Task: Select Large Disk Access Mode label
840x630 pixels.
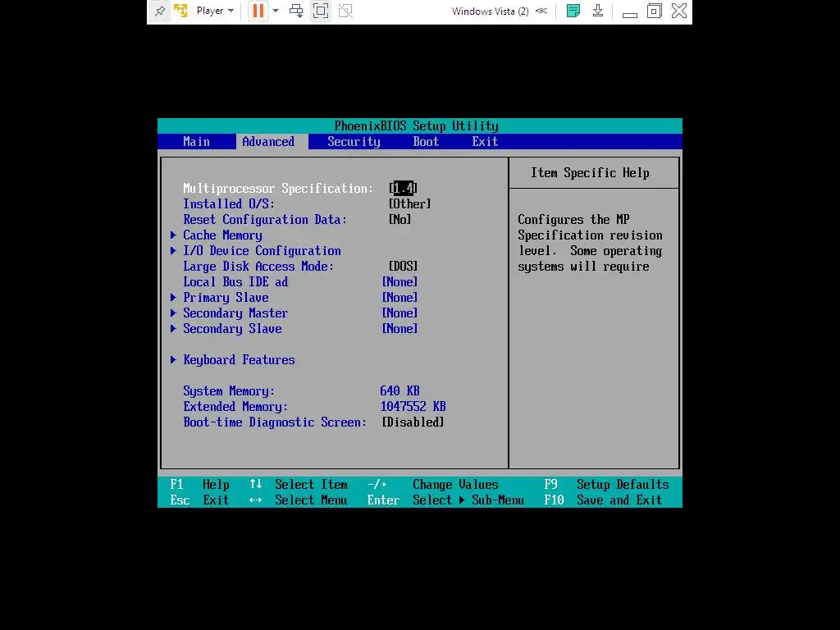Action: coord(258,267)
